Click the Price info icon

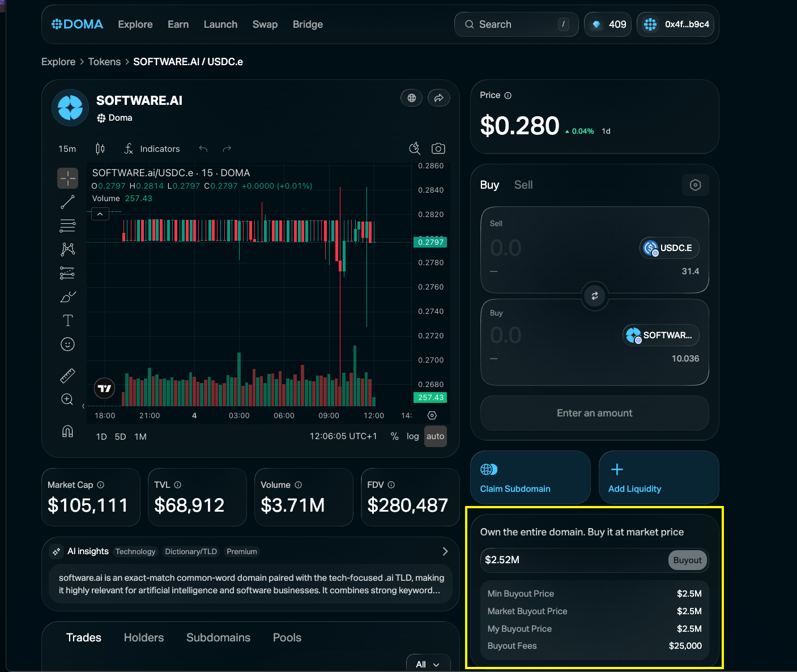point(508,95)
